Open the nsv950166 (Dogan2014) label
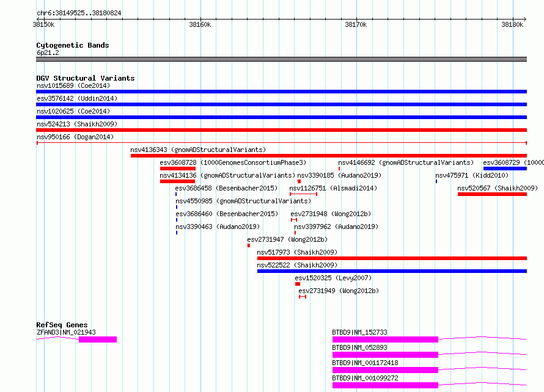 click(x=75, y=137)
